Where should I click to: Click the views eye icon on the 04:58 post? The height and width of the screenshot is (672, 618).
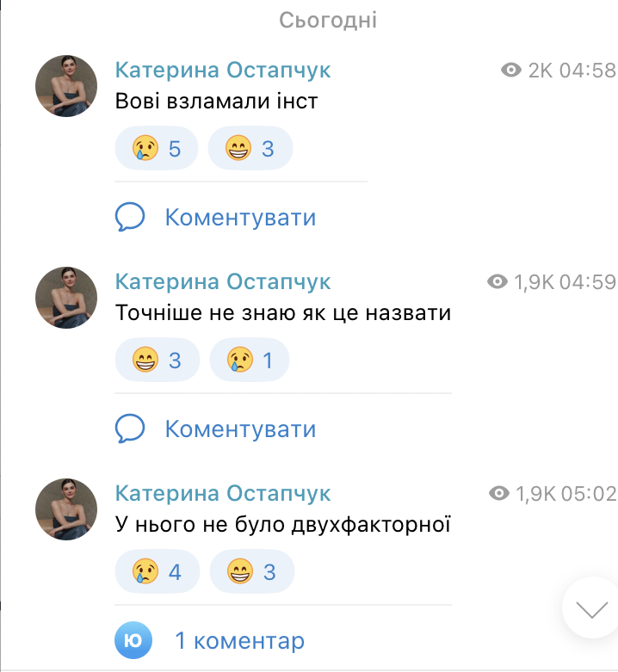(x=511, y=71)
